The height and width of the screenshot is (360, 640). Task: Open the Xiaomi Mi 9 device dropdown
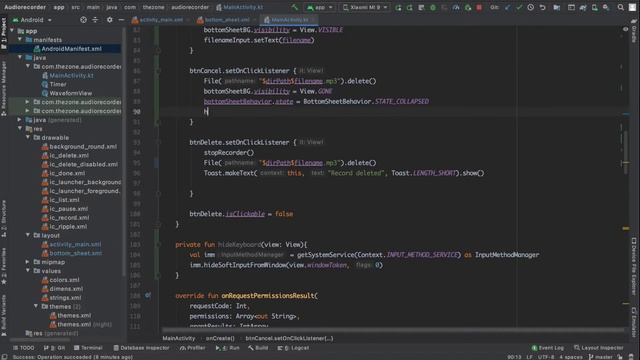point(365,7)
